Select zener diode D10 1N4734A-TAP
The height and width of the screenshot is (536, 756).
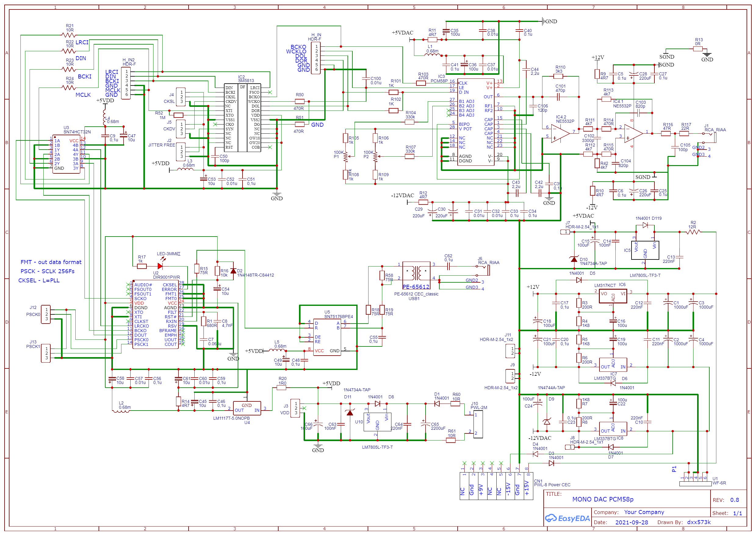pyautogui.click(x=574, y=259)
